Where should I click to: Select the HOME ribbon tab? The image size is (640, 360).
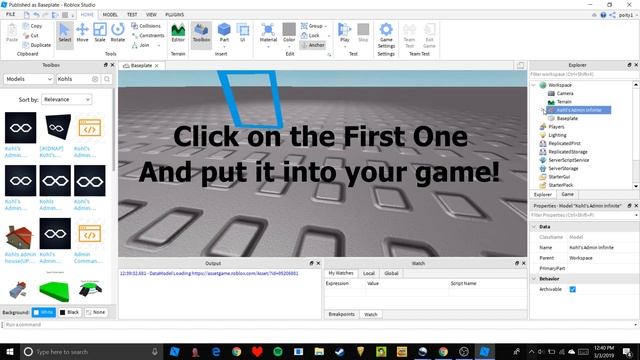87,14
